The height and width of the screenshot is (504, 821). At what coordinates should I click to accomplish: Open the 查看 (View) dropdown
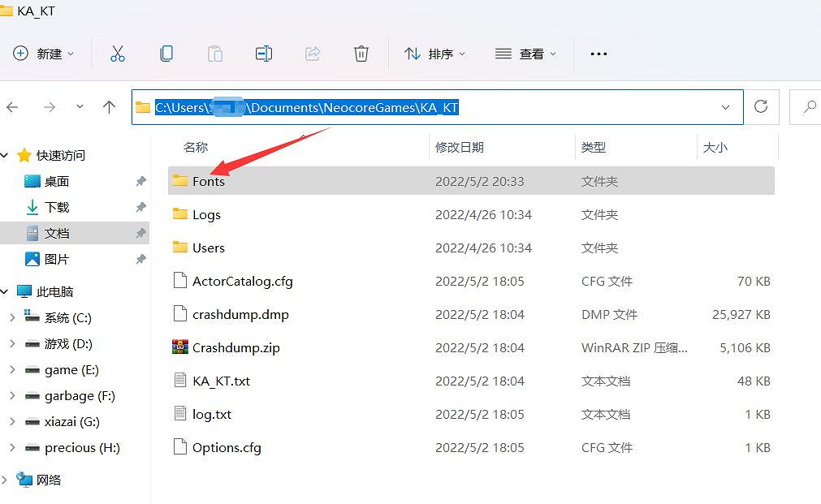point(526,54)
